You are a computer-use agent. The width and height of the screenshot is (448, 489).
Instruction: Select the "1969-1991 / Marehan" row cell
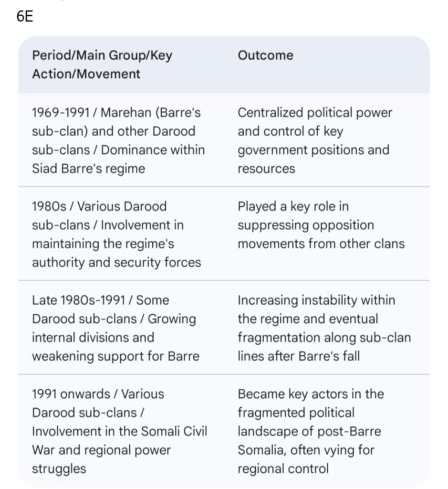pos(118,140)
